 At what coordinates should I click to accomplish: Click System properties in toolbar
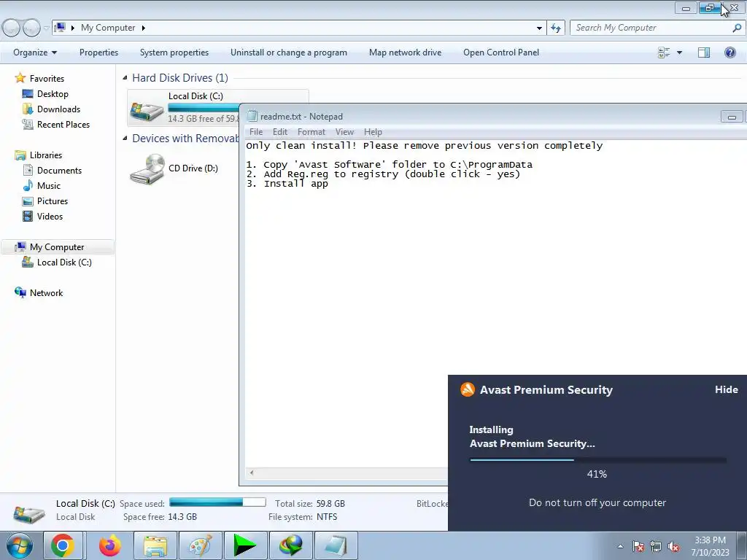(x=174, y=52)
